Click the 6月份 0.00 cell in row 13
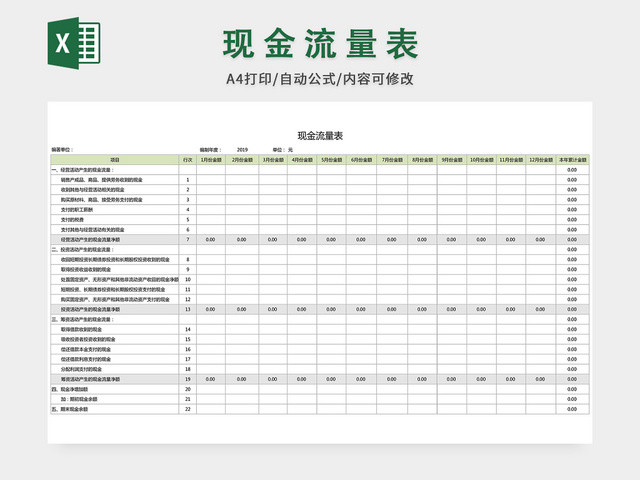640x480 pixels. 361,309
